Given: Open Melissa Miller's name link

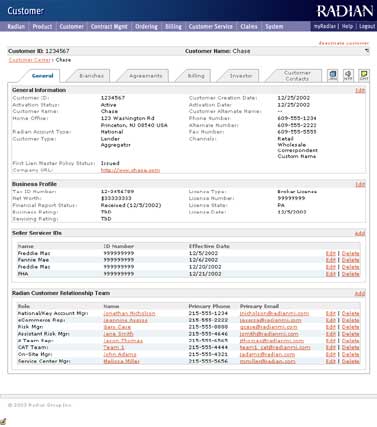Looking at the screenshot, I should click(121, 361).
